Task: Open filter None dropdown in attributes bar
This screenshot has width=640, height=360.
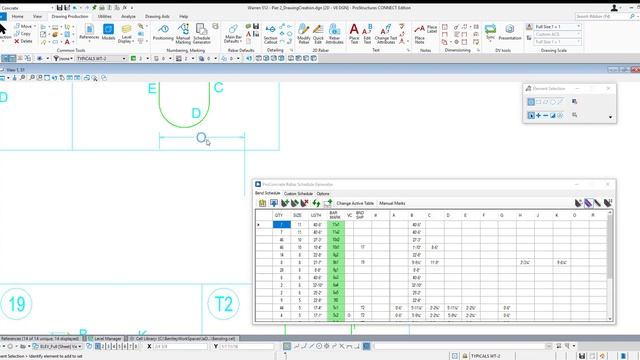Action: [x=63, y=59]
